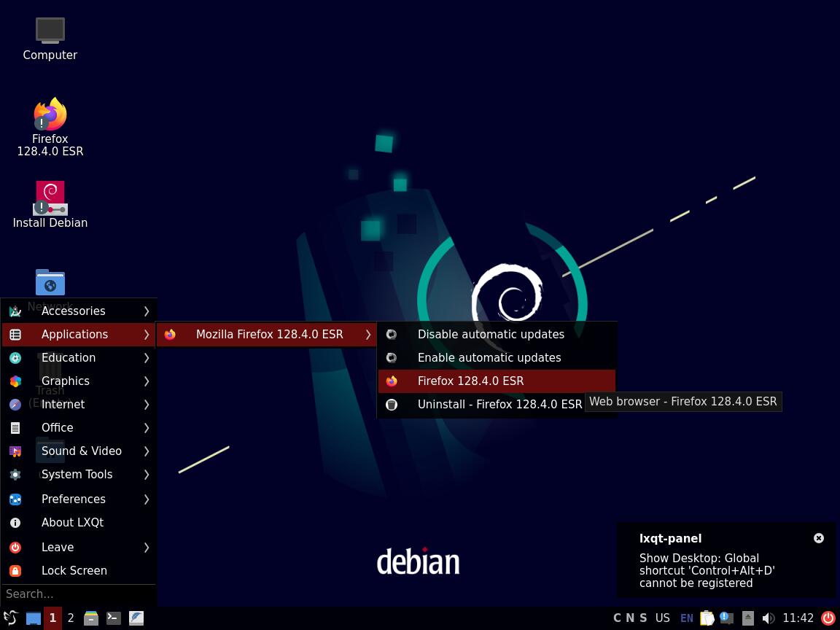Expand the System Tools submenu arrow
This screenshot has width=840, height=630.
point(147,474)
